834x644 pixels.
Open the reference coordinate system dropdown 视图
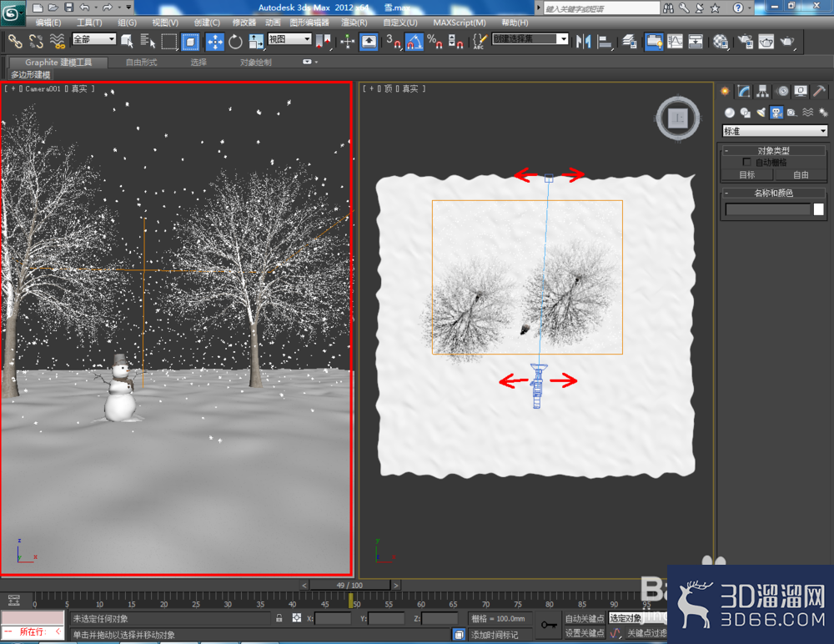point(289,39)
